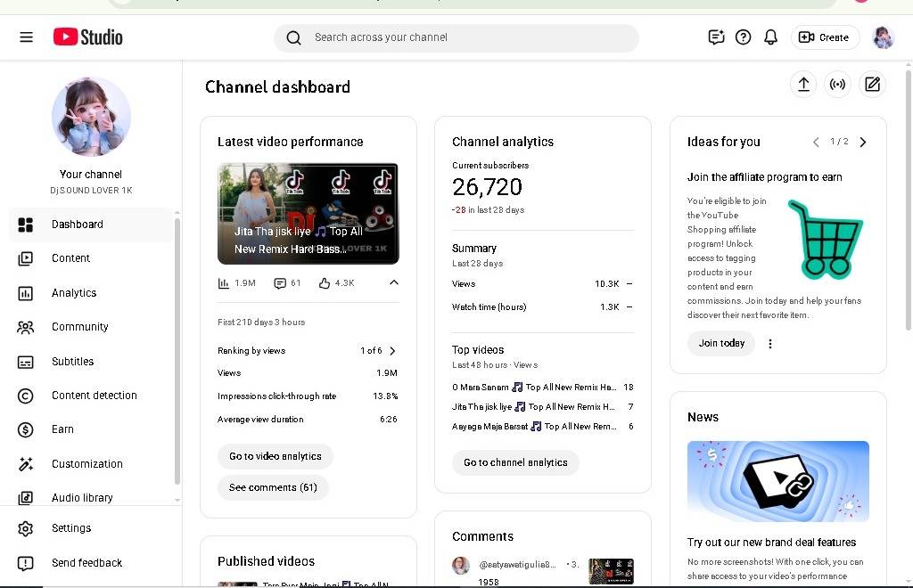Click the send feedback icon in header
The height and width of the screenshot is (588, 913).
[715, 37]
